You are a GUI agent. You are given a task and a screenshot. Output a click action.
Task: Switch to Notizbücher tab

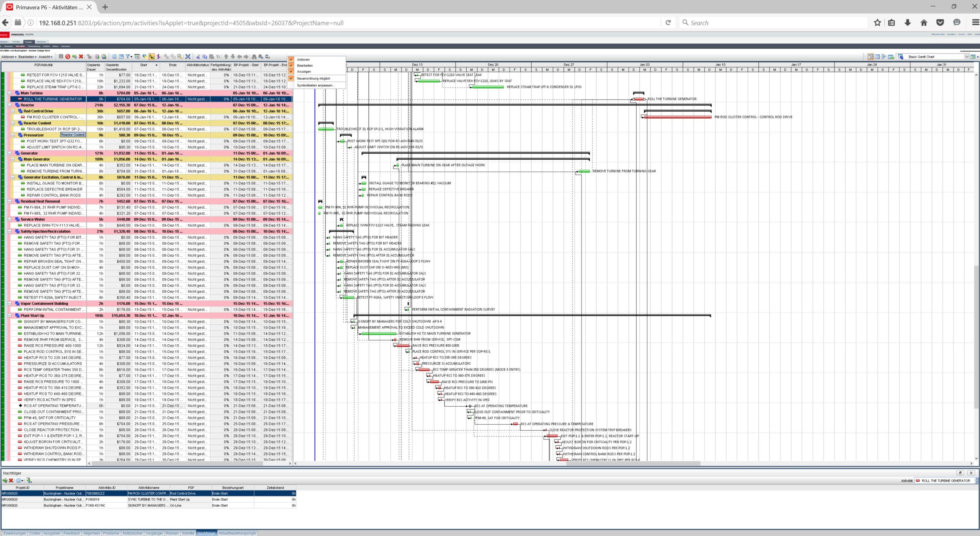pyautogui.click(x=132, y=533)
